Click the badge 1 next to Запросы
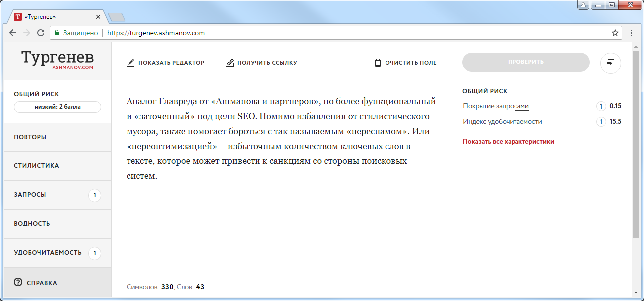 (x=95, y=195)
